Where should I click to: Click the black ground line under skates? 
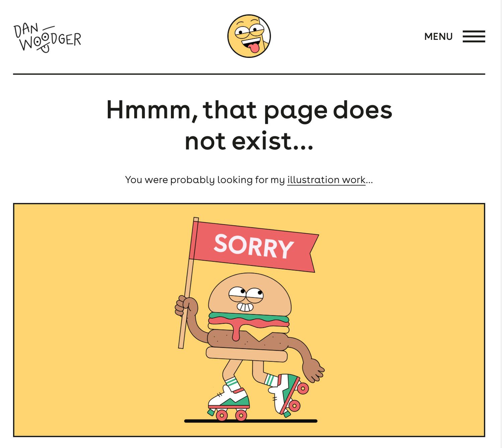click(x=251, y=421)
